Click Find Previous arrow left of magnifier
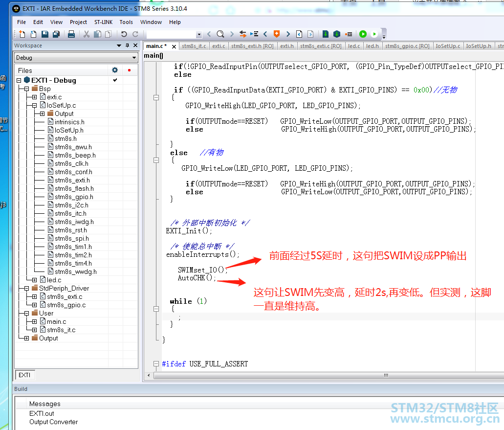Viewport: 504px width, 430px height. [x=209, y=34]
